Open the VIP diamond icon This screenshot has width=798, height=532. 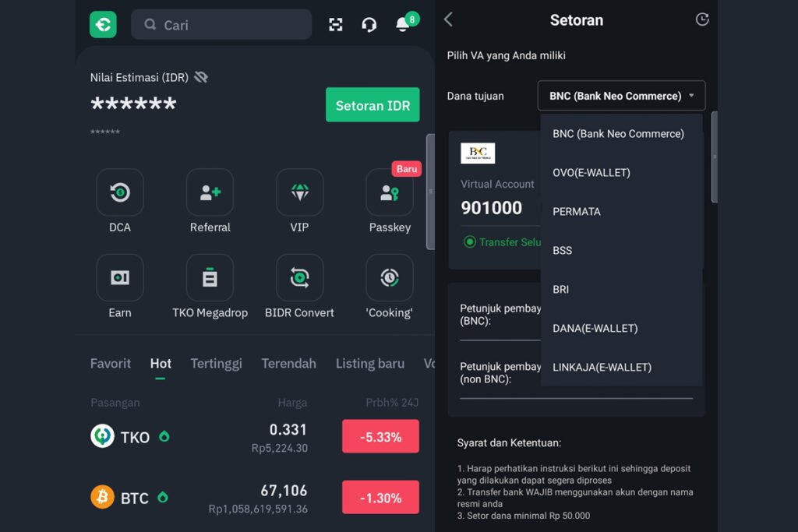(x=300, y=192)
